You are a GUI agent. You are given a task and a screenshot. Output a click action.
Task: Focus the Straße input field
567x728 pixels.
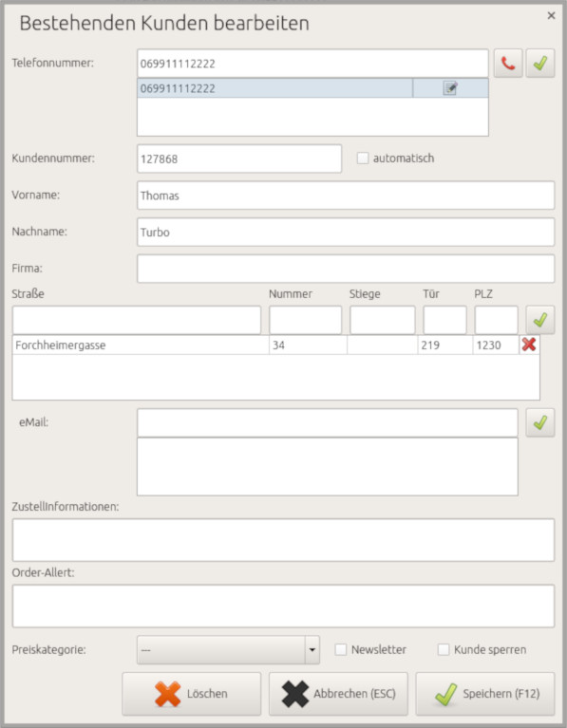click(137, 320)
